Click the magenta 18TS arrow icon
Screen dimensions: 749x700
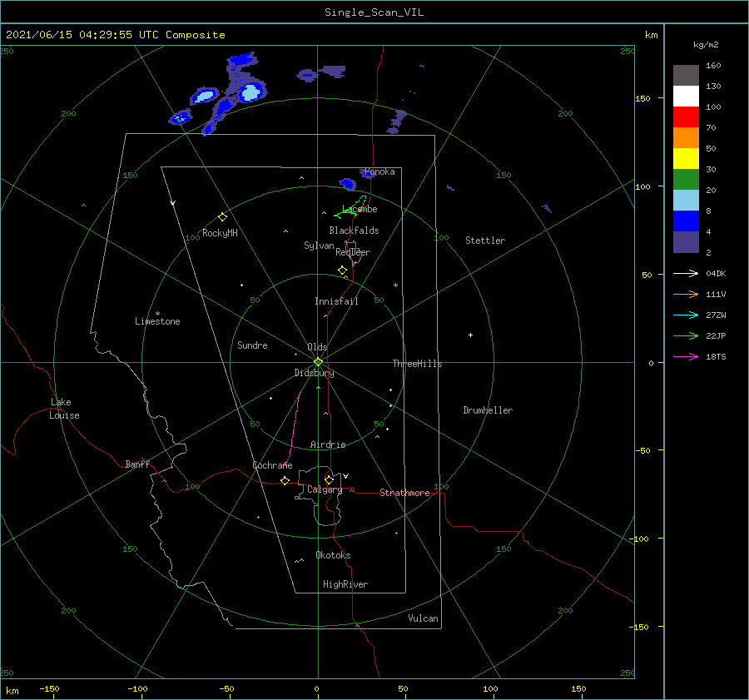(686, 356)
